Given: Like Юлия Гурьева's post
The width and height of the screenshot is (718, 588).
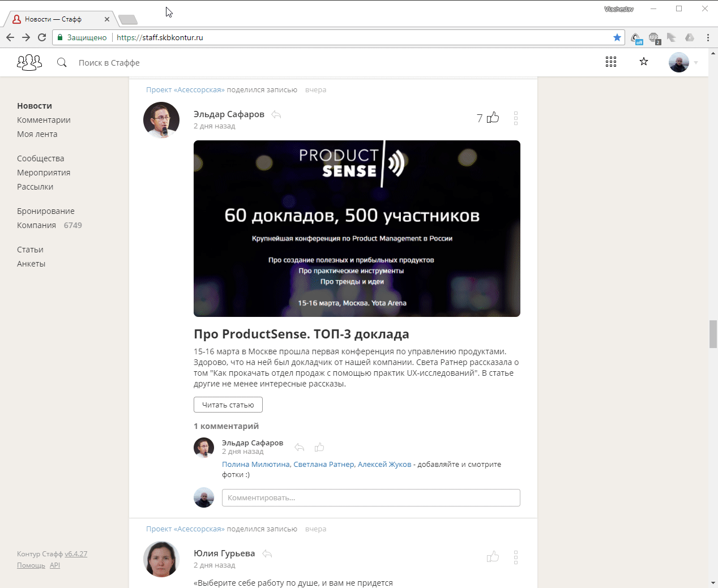Looking at the screenshot, I should (x=493, y=556).
